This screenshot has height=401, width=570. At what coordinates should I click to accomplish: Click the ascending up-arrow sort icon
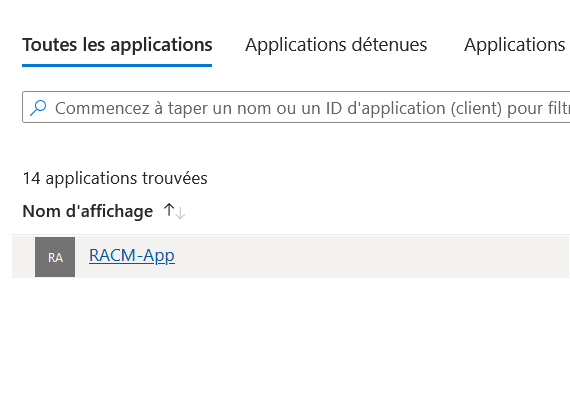point(169,210)
